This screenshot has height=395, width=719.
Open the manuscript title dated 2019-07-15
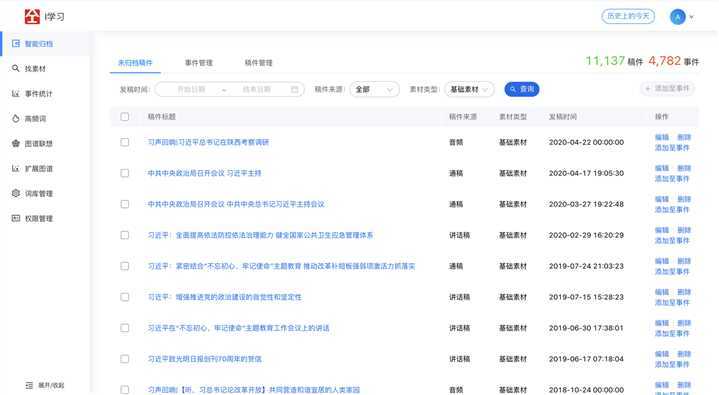click(x=225, y=297)
